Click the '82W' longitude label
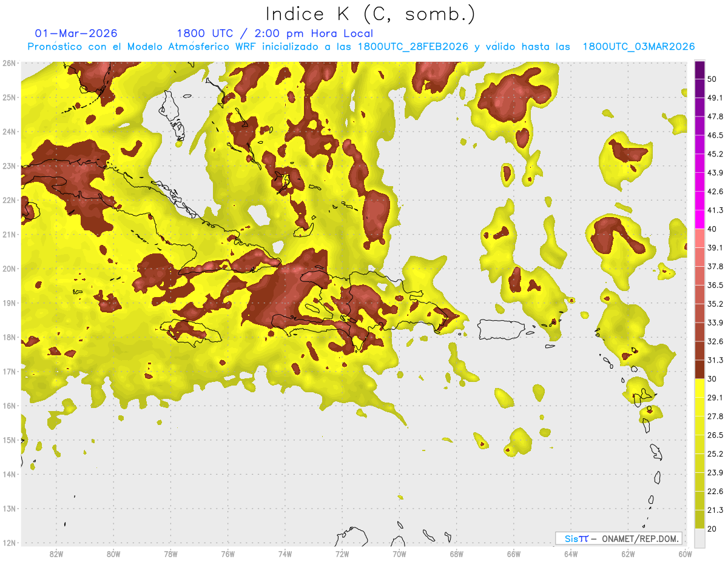This screenshot has height=562, width=728. [56, 554]
